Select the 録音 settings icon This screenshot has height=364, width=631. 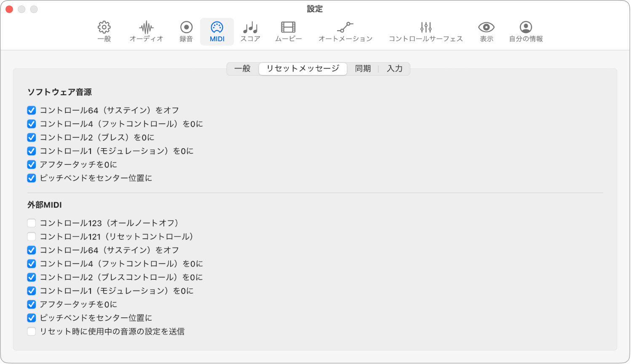(185, 31)
